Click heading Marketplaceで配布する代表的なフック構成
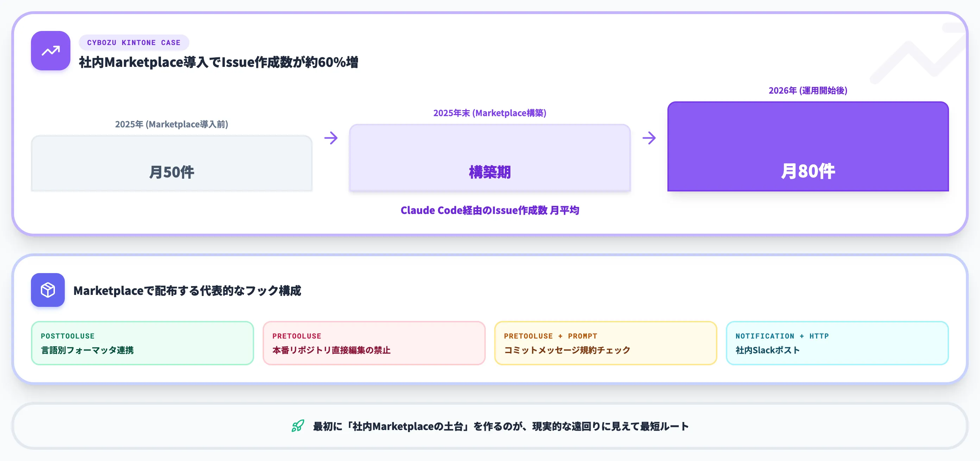 click(x=187, y=291)
